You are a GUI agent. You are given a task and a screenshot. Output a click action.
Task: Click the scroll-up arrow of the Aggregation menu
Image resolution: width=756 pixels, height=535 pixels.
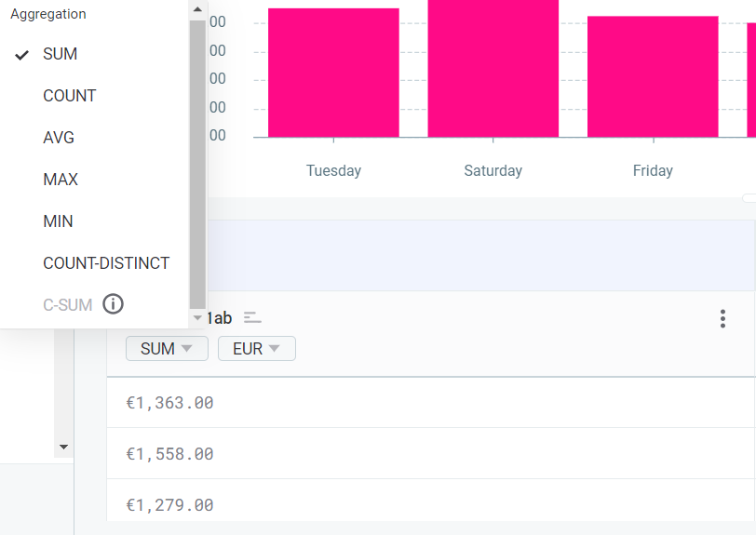[197, 8]
